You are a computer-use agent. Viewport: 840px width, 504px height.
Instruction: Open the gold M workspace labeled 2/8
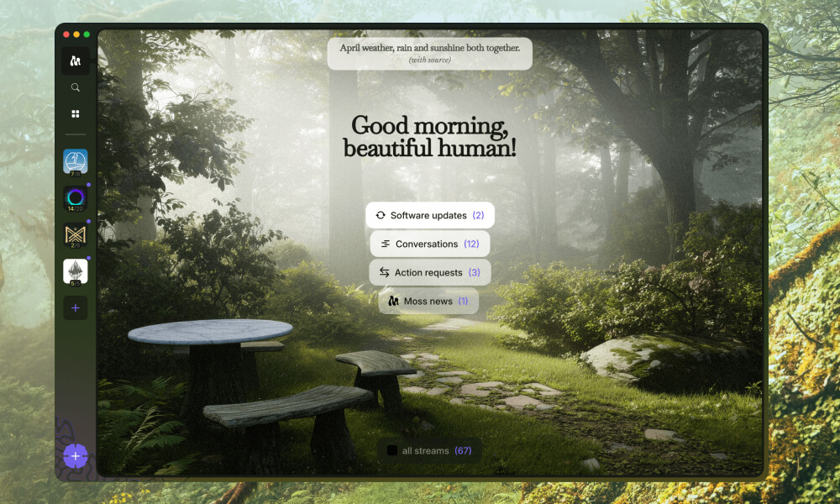coord(75,235)
